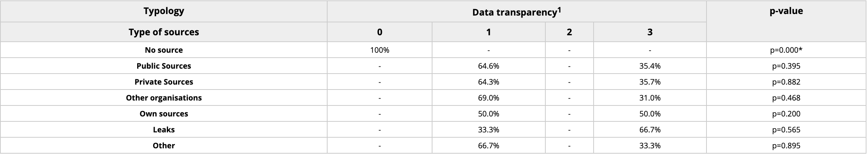The height and width of the screenshot is (154, 868).
Task: Click the p=0.395 cell
Action: pyautogui.click(x=786, y=66)
